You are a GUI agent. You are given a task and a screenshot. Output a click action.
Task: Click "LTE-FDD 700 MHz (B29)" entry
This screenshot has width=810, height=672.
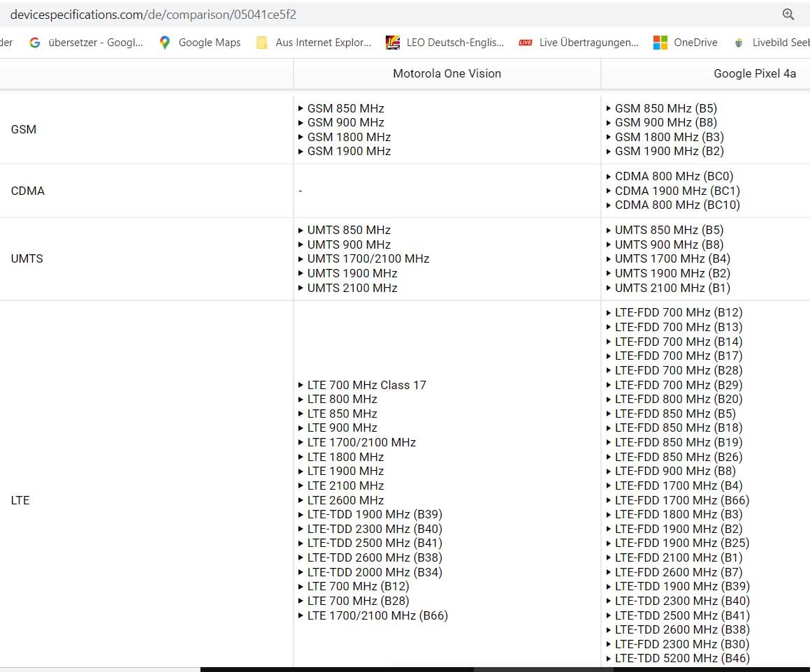(679, 385)
